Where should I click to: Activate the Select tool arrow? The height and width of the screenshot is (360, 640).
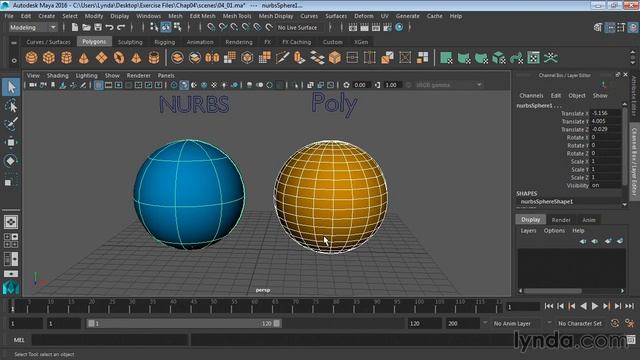[x=11, y=87]
